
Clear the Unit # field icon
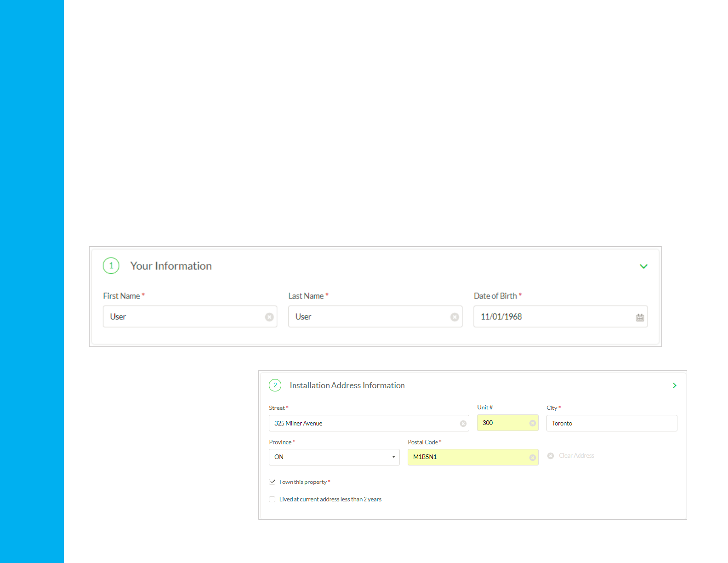[533, 423]
